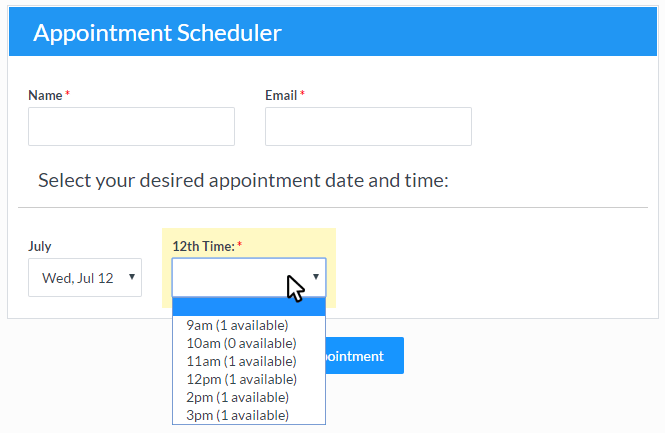Click the 12th Time label

204,246
